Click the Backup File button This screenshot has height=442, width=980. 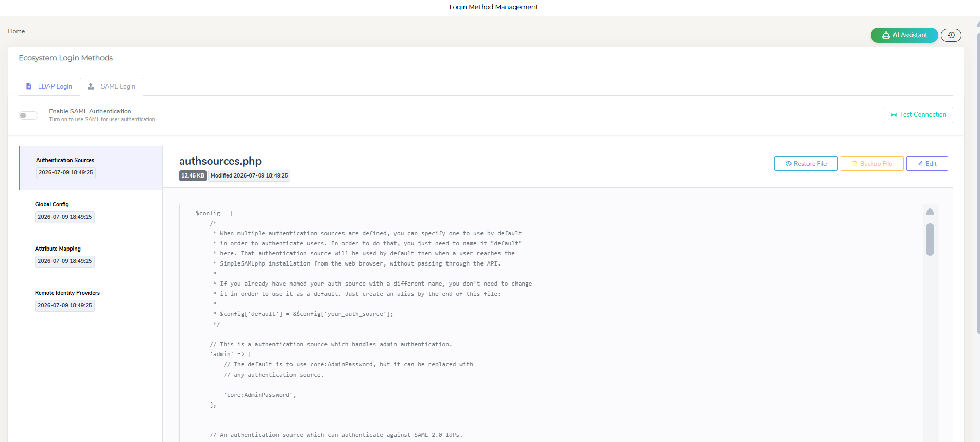click(872, 164)
